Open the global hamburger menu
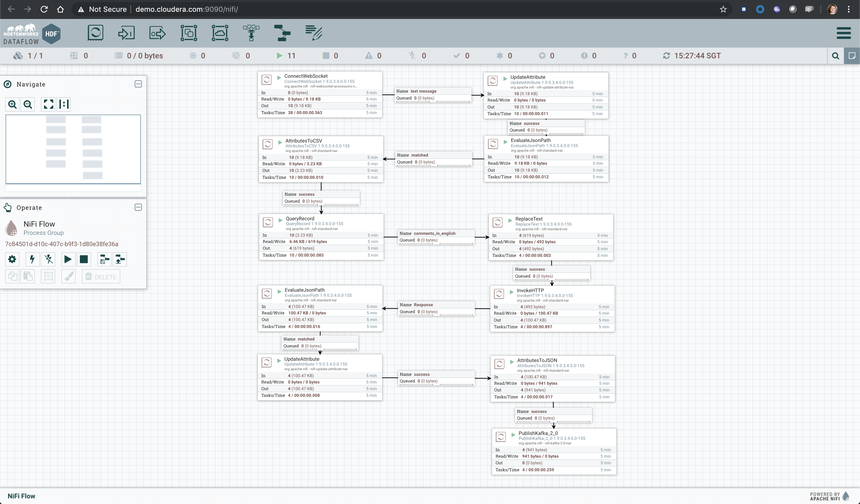 (844, 33)
